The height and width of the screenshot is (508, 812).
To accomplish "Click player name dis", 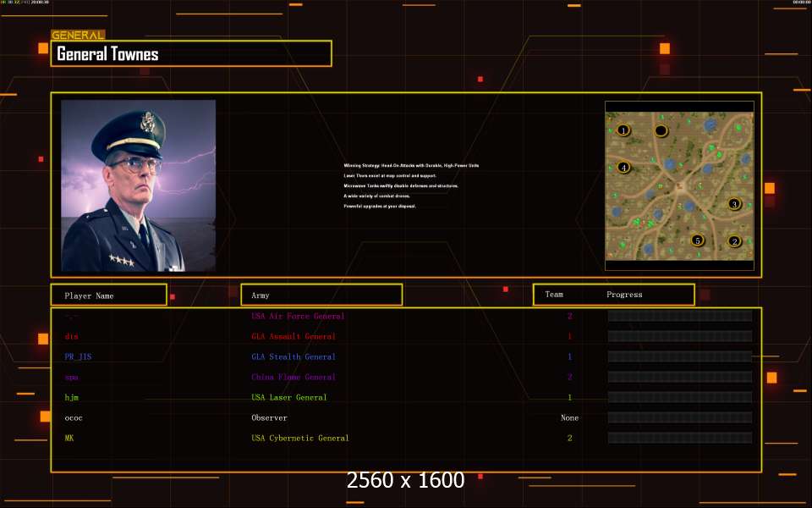I will tap(71, 336).
